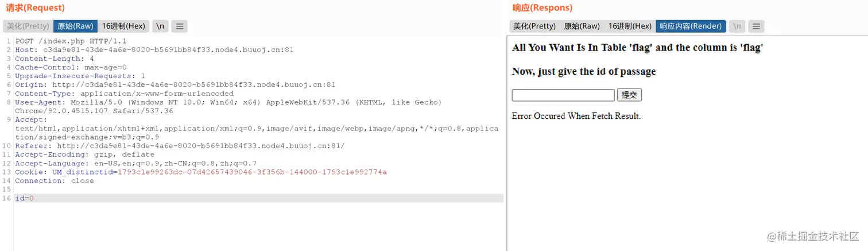868x251 pixels.
Task: Open the response Hex view tab
Action: click(x=630, y=26)
